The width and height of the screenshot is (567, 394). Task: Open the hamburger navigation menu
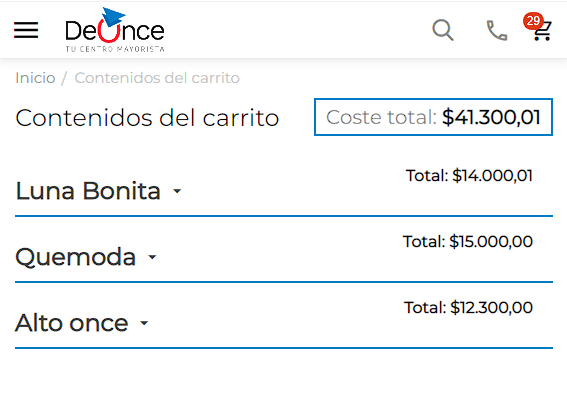coord(26,30)
